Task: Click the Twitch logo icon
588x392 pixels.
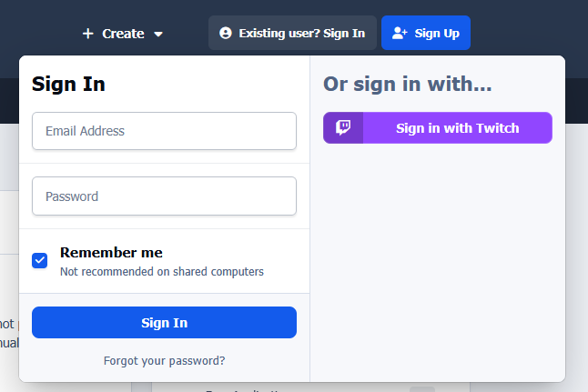Action: 343,128
